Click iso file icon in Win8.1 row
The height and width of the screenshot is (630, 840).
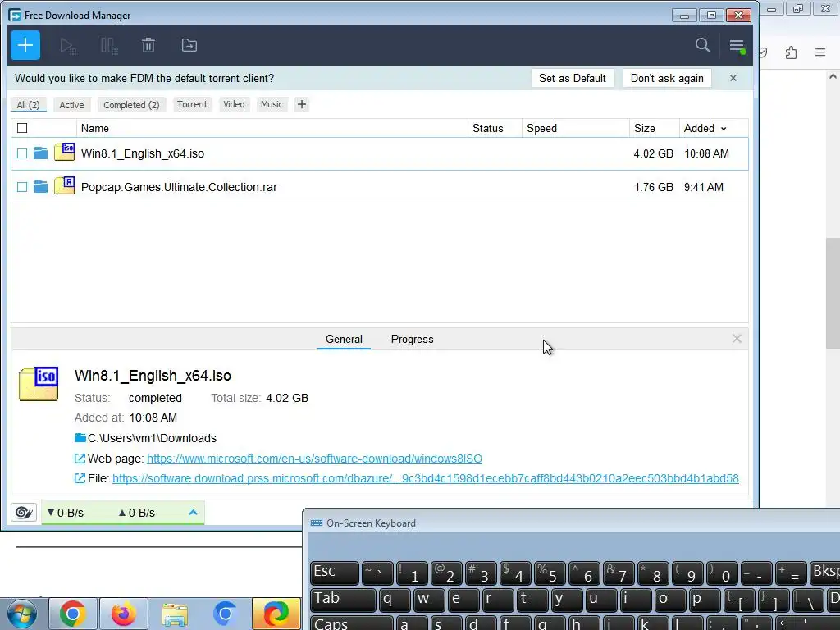point(64,152)
